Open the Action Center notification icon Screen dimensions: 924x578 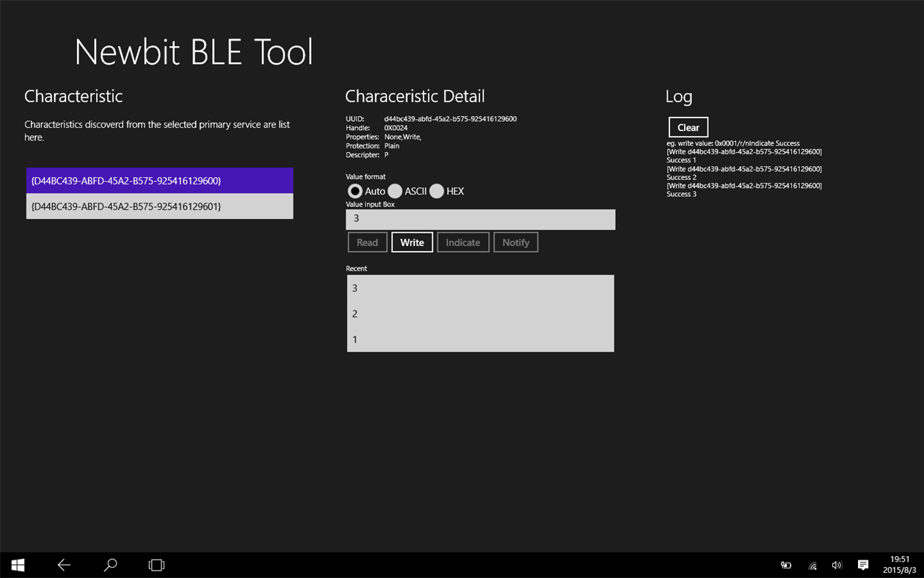tap(862, 565)
